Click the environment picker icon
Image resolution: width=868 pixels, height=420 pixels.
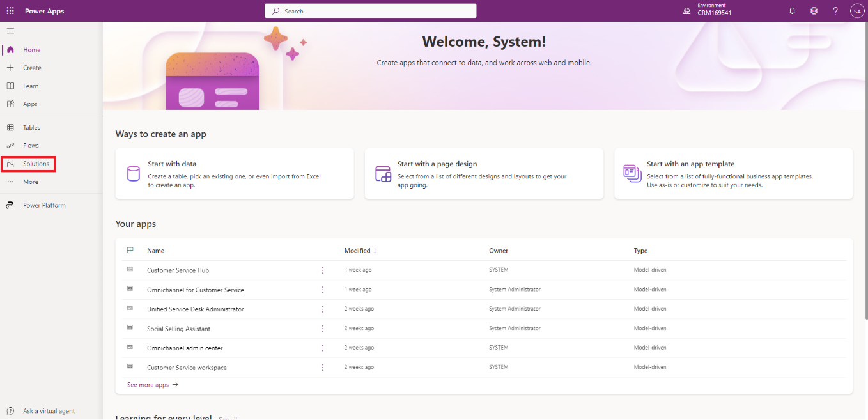[687, 11]
